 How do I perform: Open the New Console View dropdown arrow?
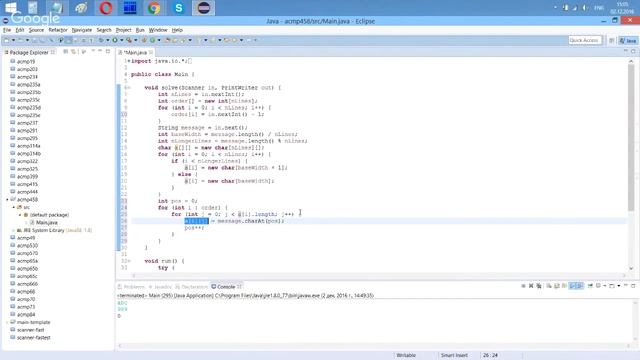(x=619, y=286)
